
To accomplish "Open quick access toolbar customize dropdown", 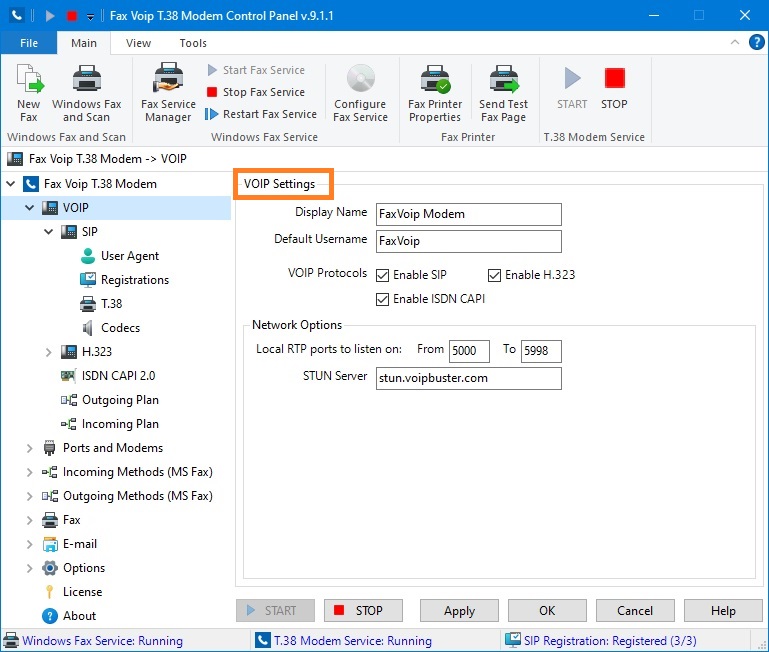I will point(90,17).
